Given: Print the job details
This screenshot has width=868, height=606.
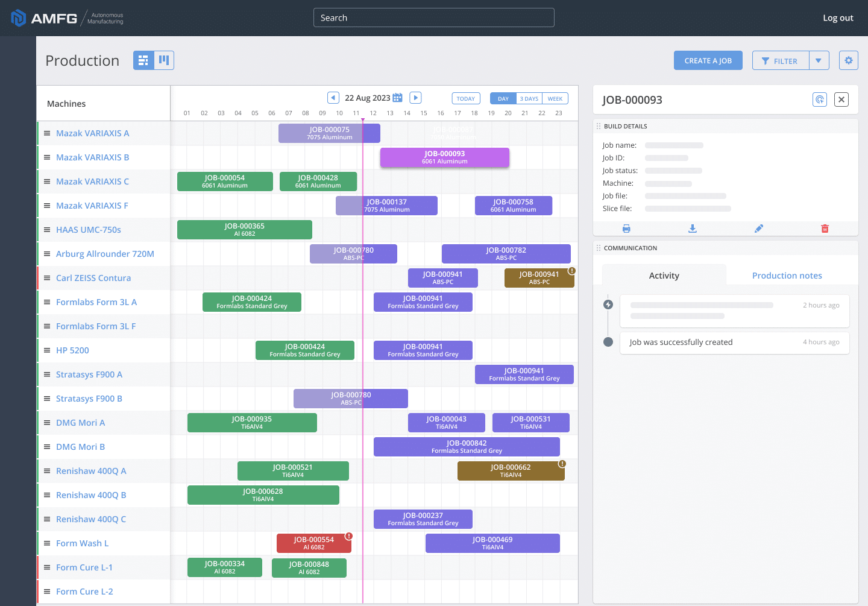Looking at the screenshot, I should click(x=626, y=229).
